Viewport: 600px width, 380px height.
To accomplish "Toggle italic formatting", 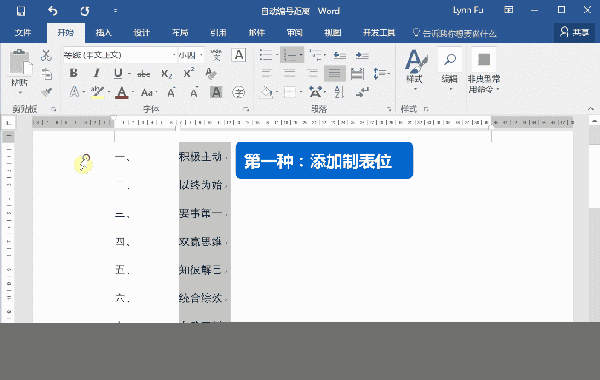I will [x=96, y=73].
